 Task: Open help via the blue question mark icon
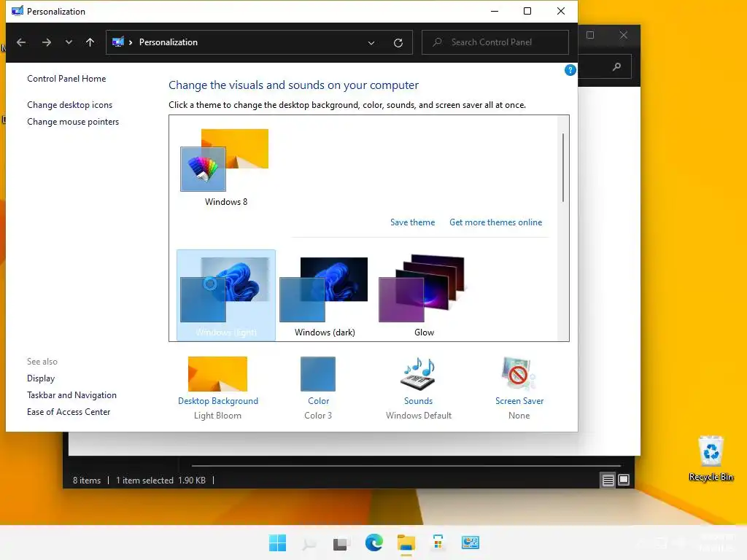pyautogui.click(x=570, y=71)
